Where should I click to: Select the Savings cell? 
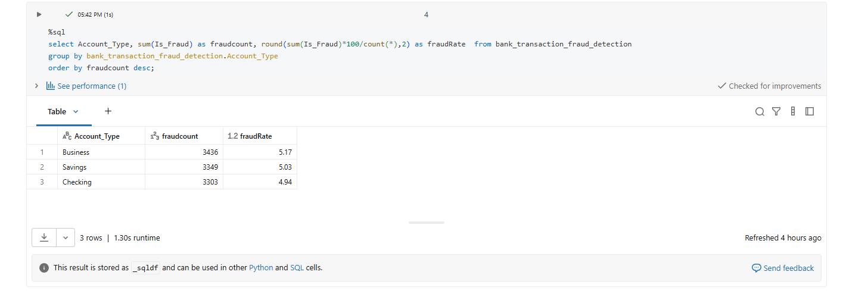[x=101, y=167]
